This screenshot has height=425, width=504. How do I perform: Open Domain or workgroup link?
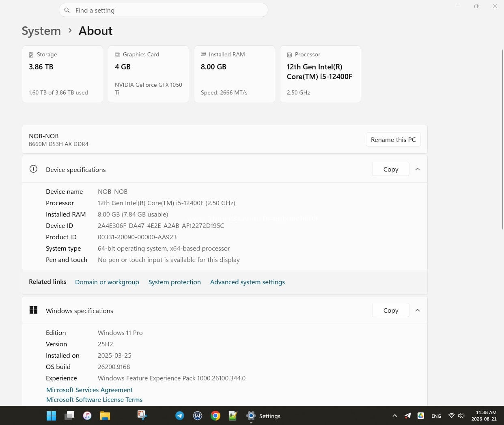[107, 282]
